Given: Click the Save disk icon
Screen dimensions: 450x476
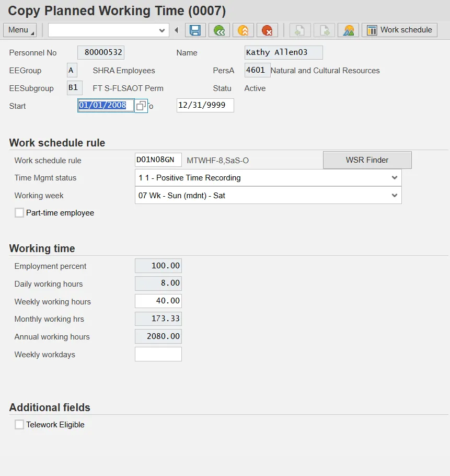Looking at the screenshot, I should pyautogui.click(x=195, y=30).
